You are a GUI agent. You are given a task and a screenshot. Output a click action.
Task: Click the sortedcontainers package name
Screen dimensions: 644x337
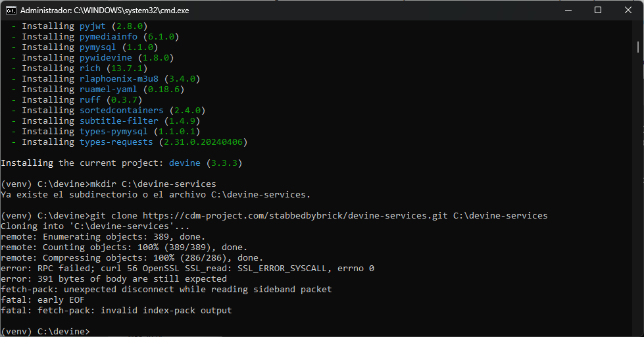tap(122, 111)
